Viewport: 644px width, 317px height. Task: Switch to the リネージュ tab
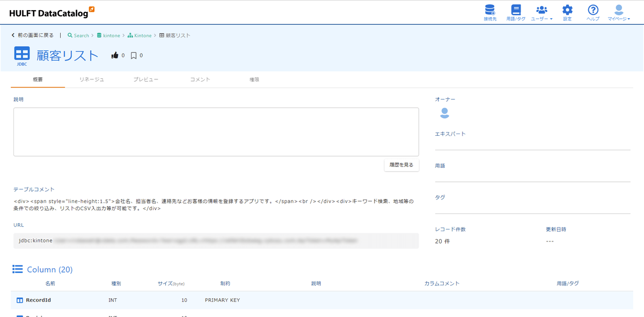coord(92,79)
